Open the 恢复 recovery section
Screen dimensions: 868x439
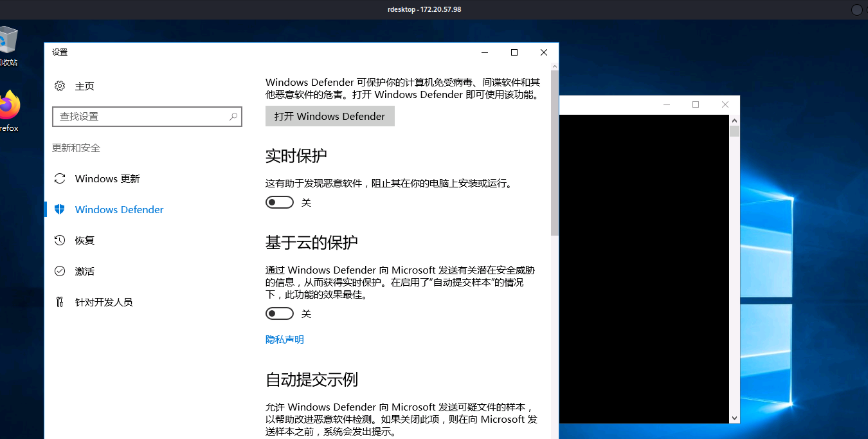pos(85,241)
